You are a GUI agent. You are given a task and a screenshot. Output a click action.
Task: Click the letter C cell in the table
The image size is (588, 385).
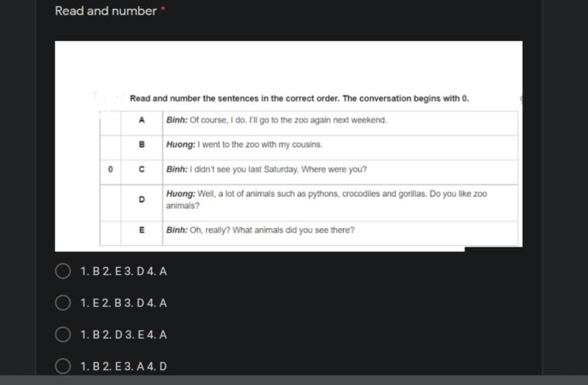coord(141,170)
